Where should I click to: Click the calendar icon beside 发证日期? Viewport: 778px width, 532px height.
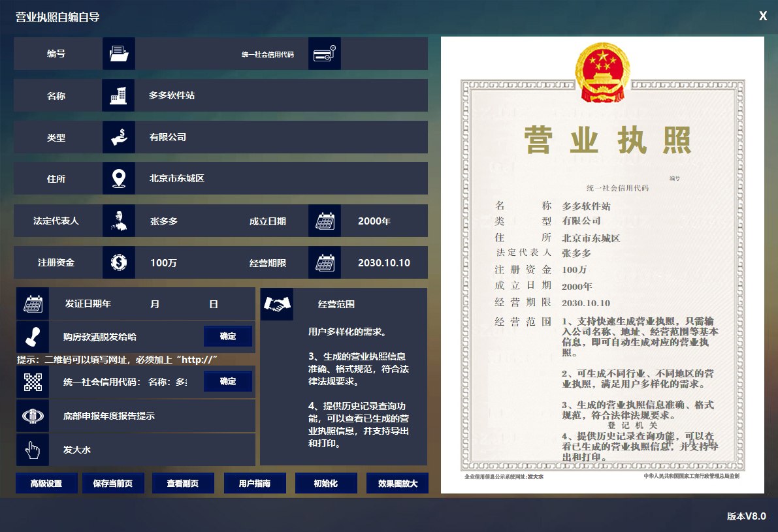33,303
